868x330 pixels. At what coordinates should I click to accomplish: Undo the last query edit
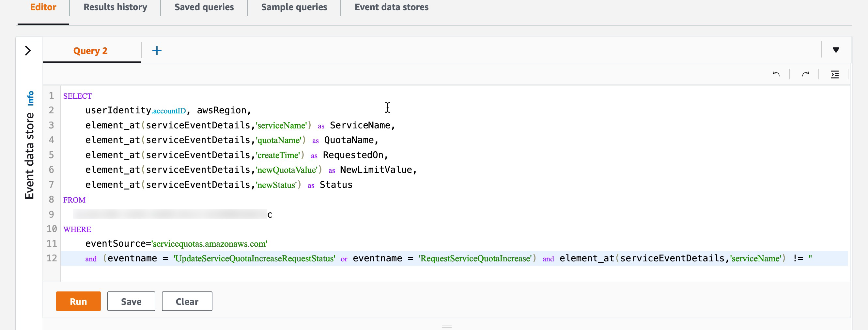(776, 74)
